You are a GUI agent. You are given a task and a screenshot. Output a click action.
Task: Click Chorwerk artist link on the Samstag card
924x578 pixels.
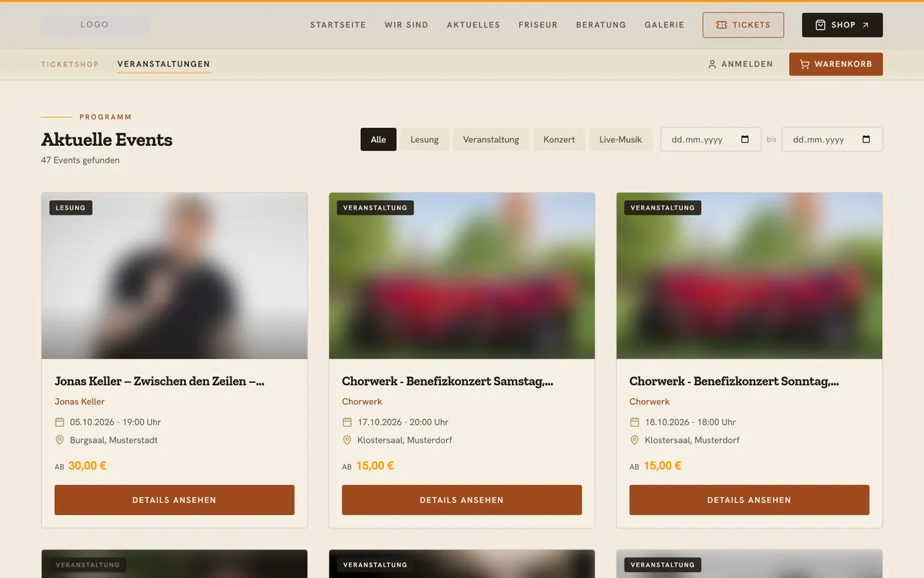[362, 402]
